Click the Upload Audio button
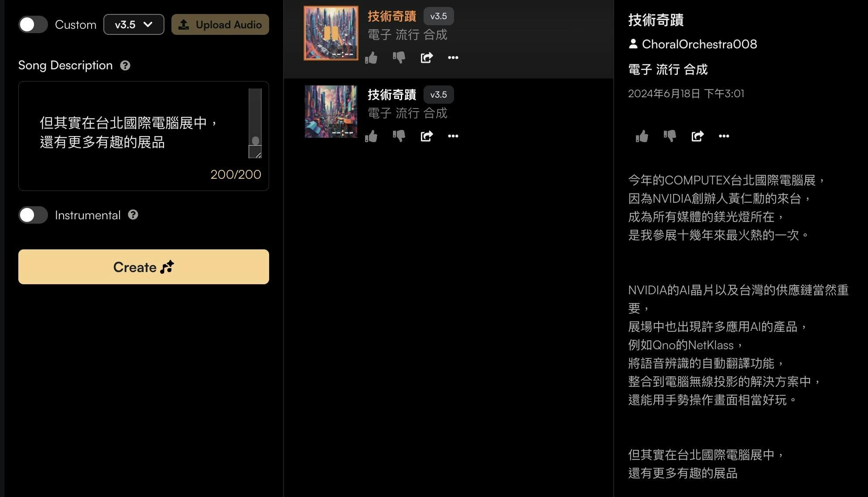The height and width of the screenshot is (497, 868). click(x=220, y=24)
